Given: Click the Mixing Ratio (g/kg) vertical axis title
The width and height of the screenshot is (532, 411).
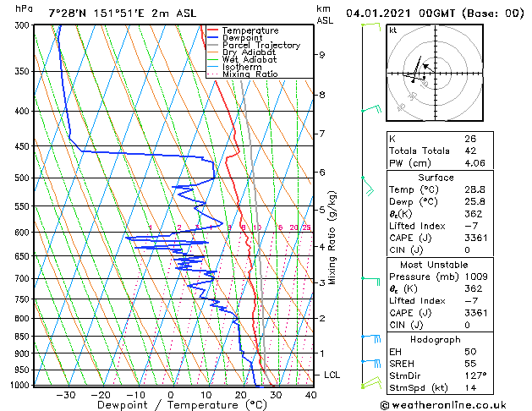Looking at the screenshot, I should [332, 238].
